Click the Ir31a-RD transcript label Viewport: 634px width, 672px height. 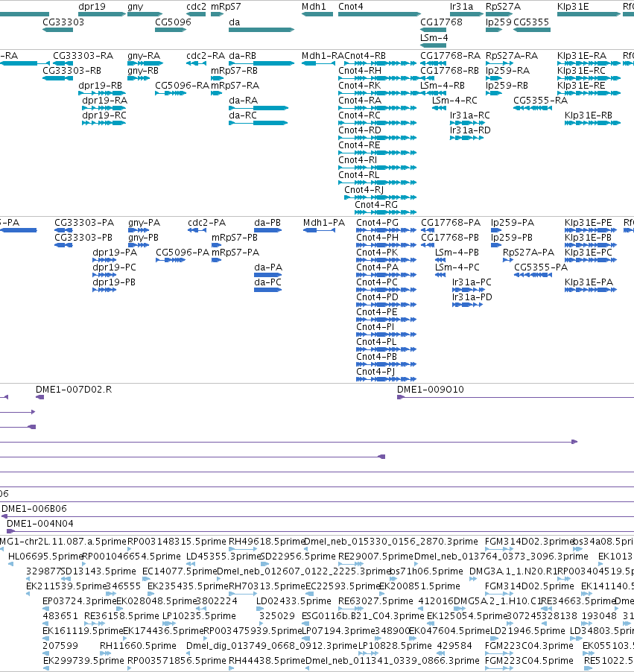[470, 130]
